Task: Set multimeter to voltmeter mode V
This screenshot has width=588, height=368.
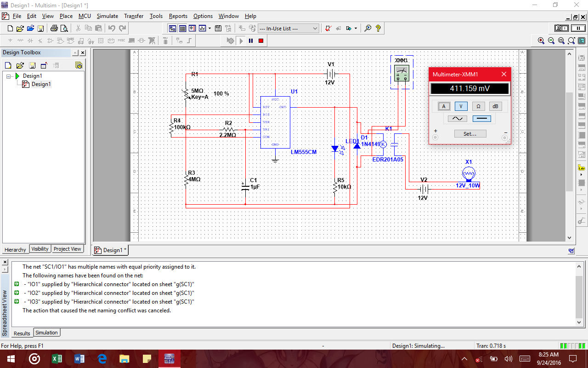Action: (x=461, y=106)
